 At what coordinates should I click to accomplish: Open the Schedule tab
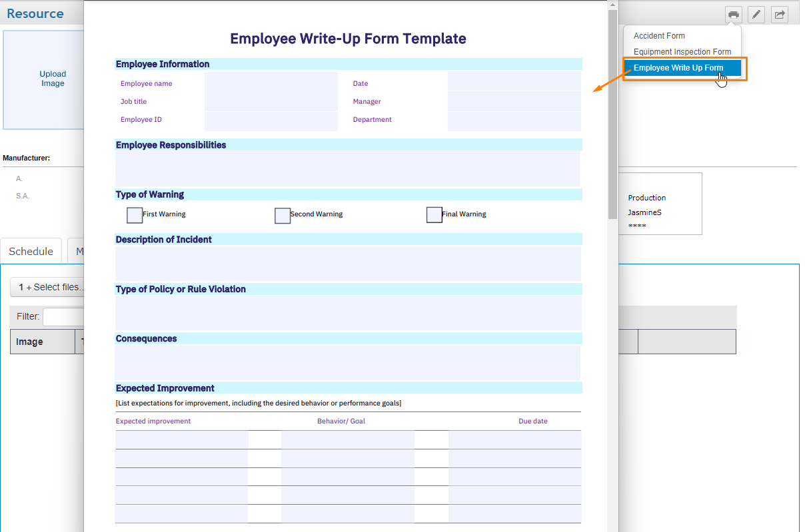point(31,251)
